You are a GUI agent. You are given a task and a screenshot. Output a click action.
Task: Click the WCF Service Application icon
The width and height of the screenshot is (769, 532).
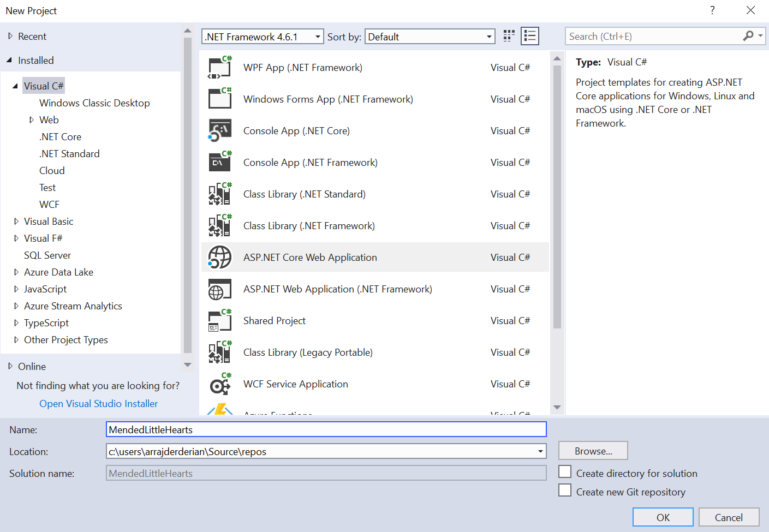pyautogui.click(x=219, y=384)
